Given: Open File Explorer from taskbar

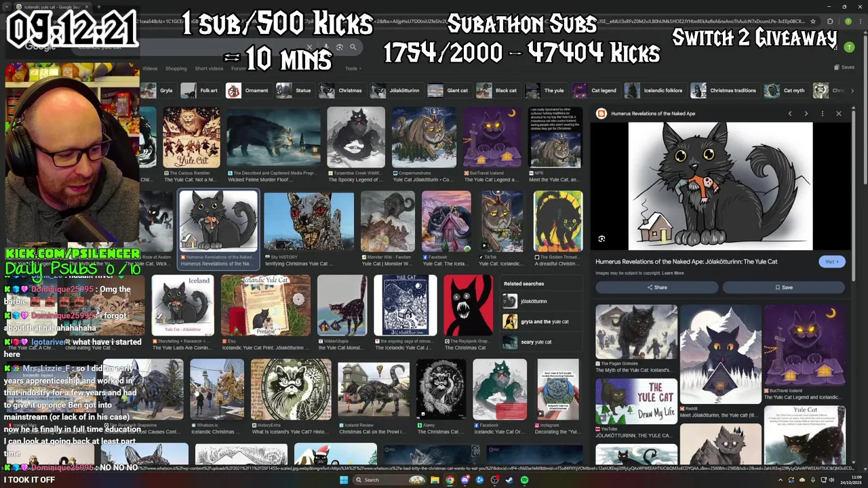Looking at the screenshot, I should (434, 480).
